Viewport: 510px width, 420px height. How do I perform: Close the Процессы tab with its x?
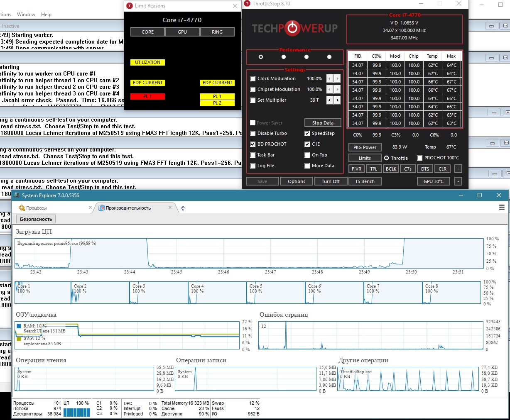coord(91,208)
